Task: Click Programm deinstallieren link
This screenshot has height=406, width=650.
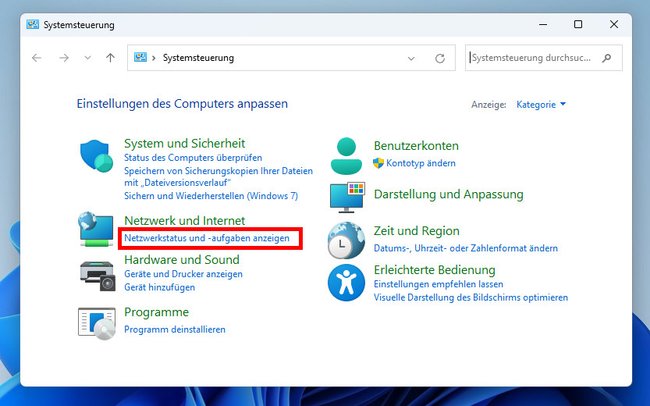Action: [x=175, y=330]
